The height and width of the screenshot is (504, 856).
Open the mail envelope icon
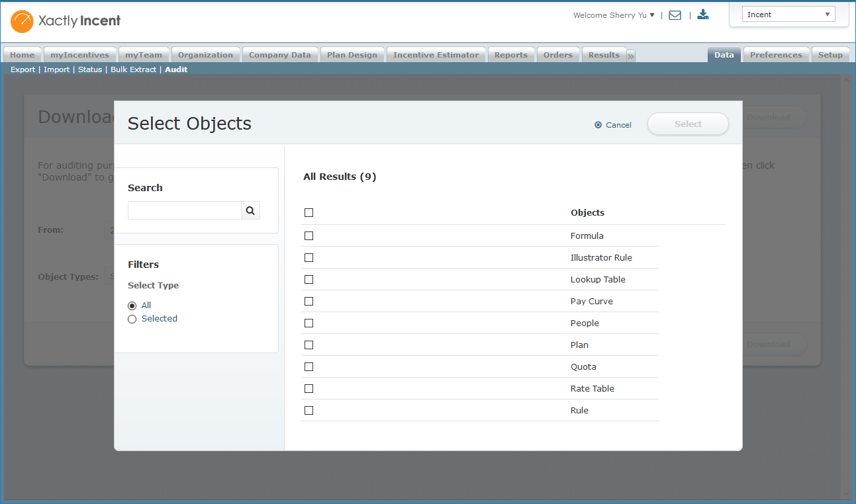pyautogui.click(x=675, y=15)
